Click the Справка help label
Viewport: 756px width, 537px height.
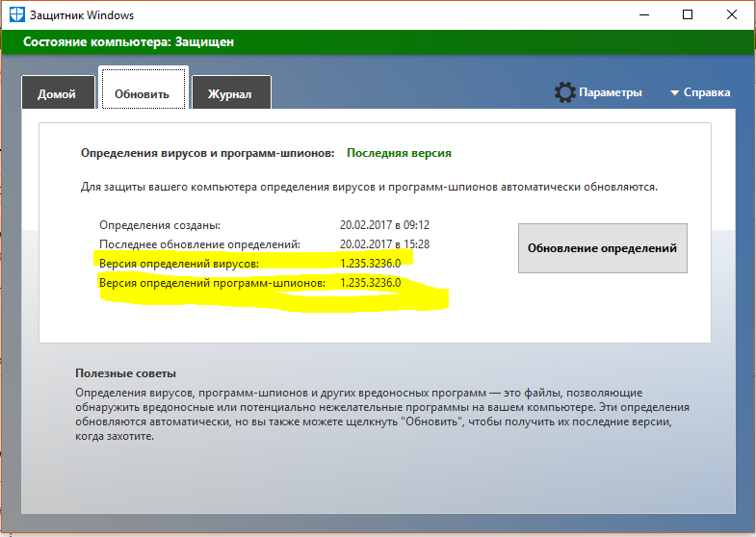(x=706, y=92)
